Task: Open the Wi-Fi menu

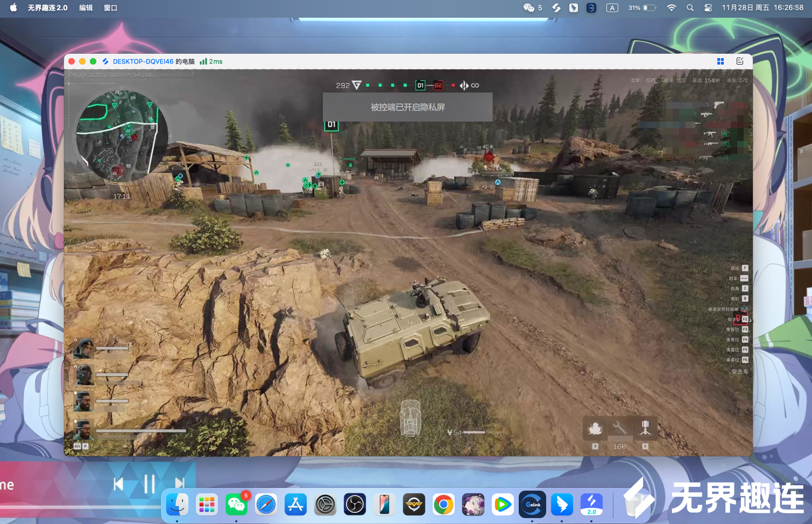Action: 672,8
